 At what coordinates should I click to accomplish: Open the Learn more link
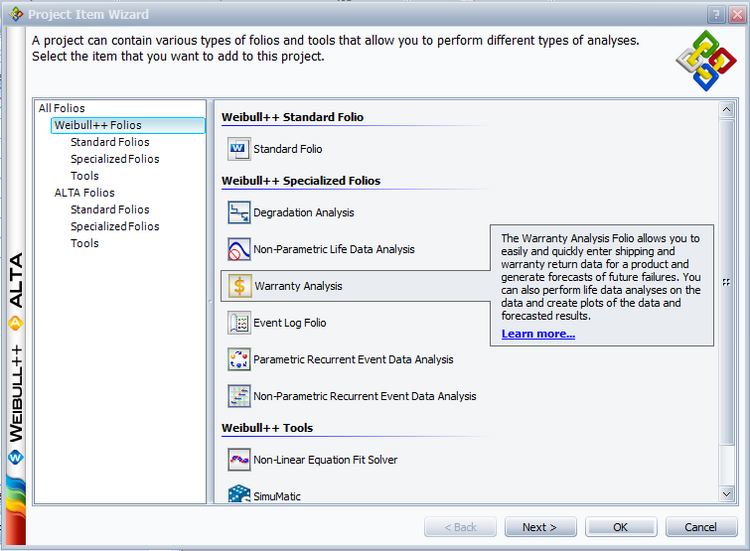click(538, 334)
